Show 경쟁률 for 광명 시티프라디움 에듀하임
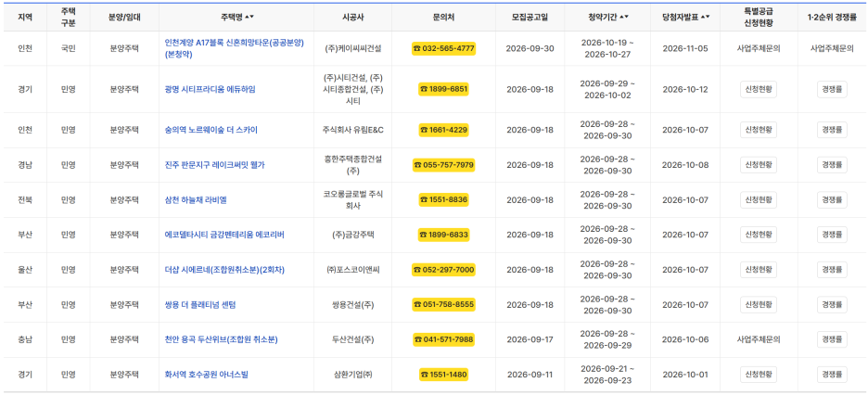The width and height of the screenshot is (868, 395). pyautogui.click(x=832, y=89)
